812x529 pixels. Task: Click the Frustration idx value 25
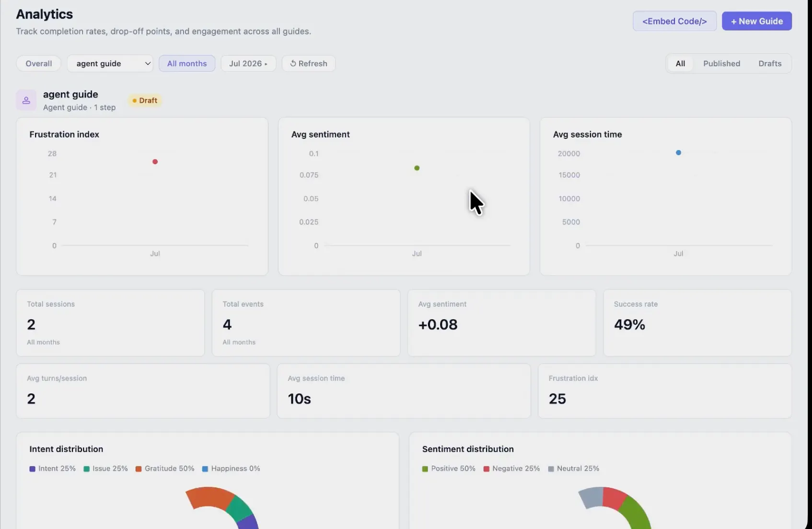coord(557,399)
